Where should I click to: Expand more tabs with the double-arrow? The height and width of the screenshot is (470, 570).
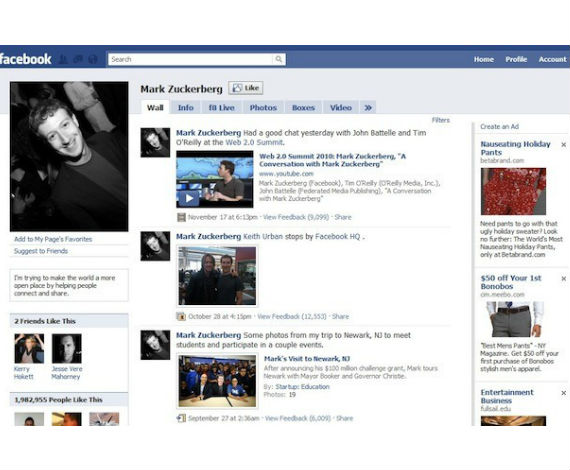tap(368, 108)
